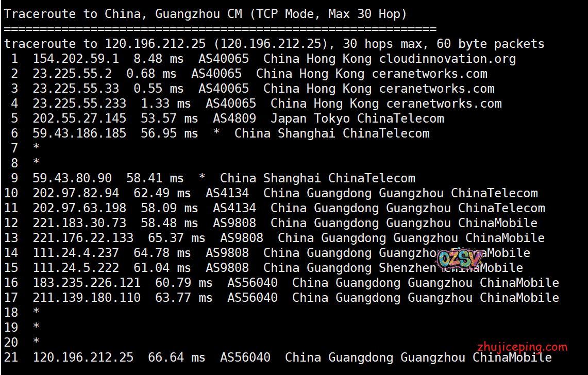Click the cloudinnovation.org hostname in hop 1
588x375 pixels.
point(447,59)
